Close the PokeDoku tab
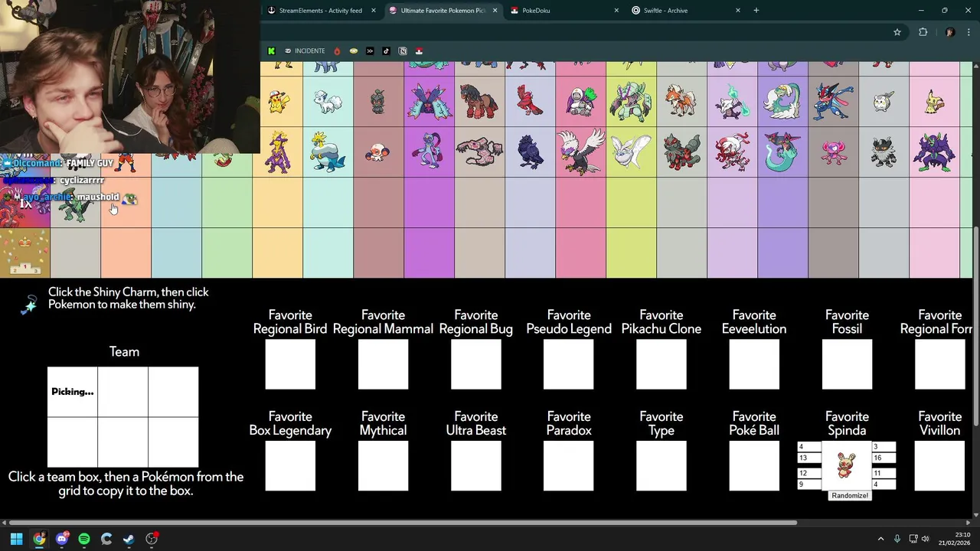 616,11
